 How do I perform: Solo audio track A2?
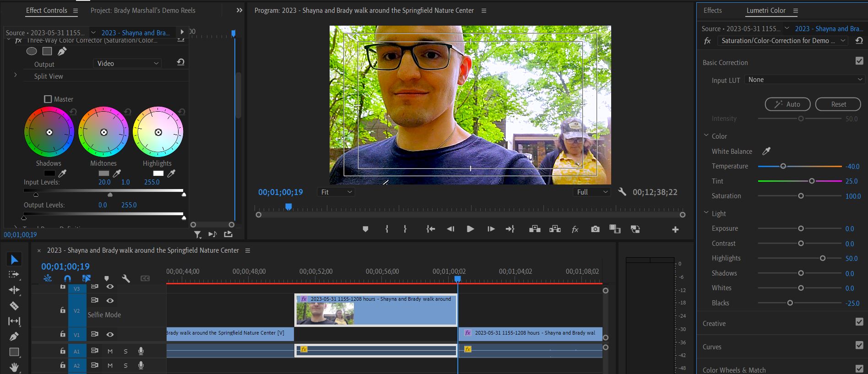[x=125, y=365]
